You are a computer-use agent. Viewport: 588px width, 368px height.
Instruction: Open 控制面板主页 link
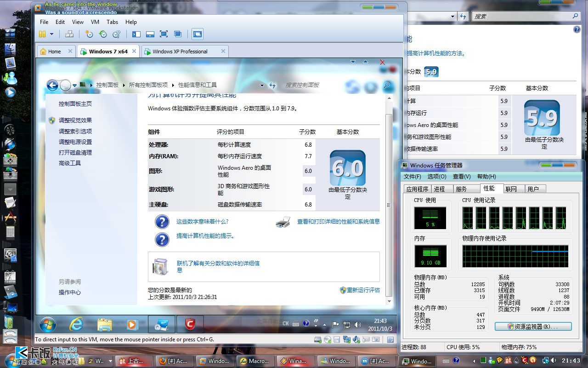pos(75,104)
